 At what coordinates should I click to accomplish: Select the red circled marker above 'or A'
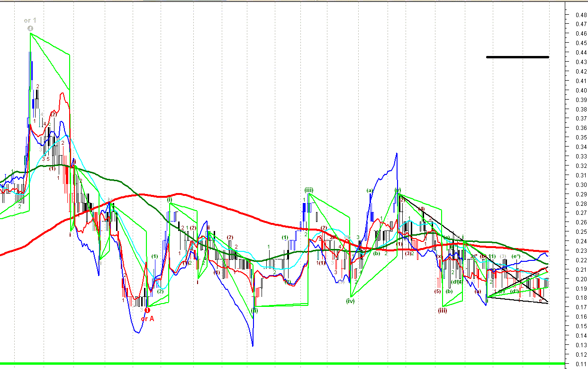[147, 310]
